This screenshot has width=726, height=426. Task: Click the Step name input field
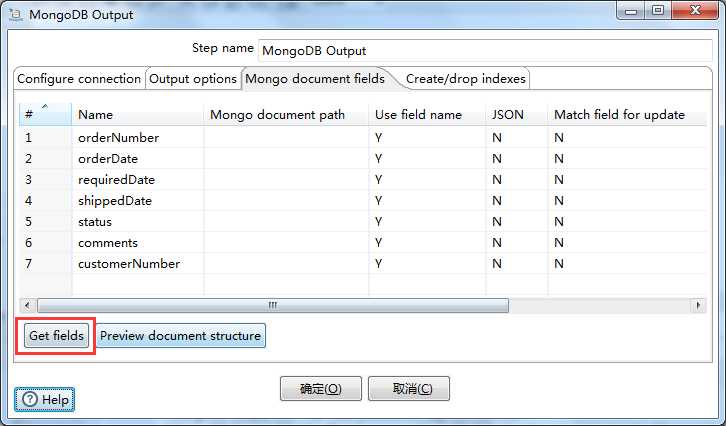click(x=485, y=50)
